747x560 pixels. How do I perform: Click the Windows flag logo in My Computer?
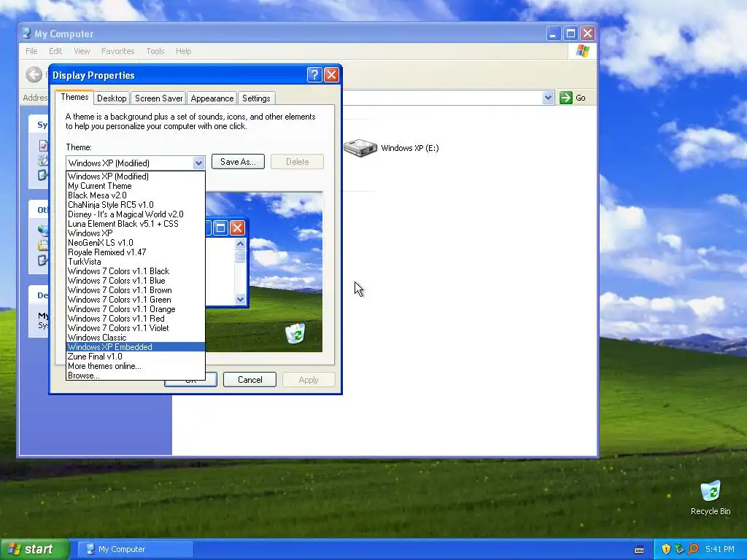click(582, 51)
